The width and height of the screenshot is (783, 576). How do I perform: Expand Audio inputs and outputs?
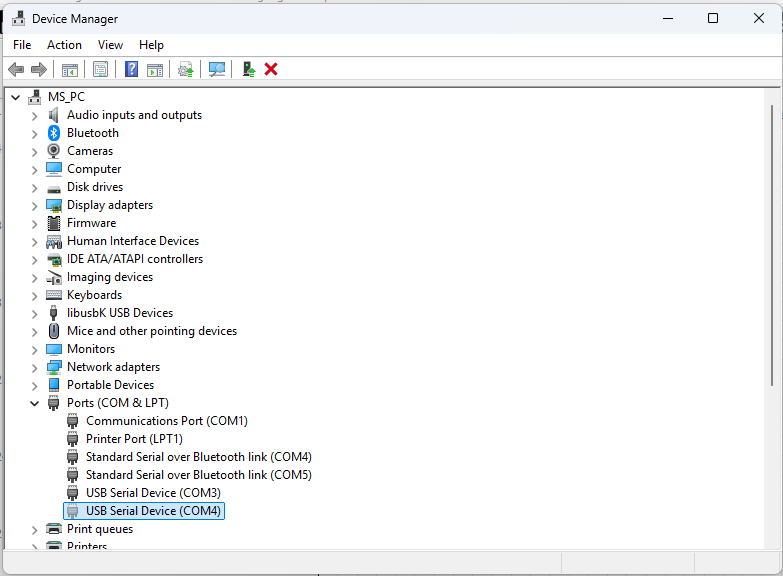[34, 116]
